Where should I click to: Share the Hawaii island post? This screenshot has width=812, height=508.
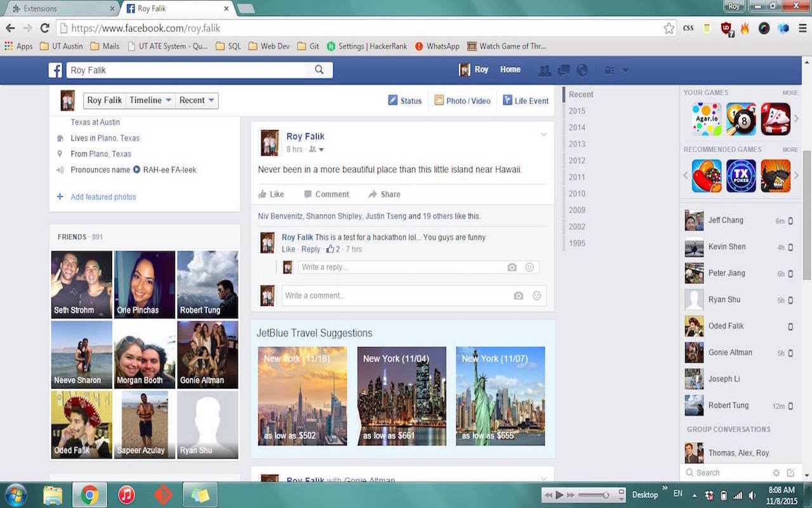click(384, 194)
